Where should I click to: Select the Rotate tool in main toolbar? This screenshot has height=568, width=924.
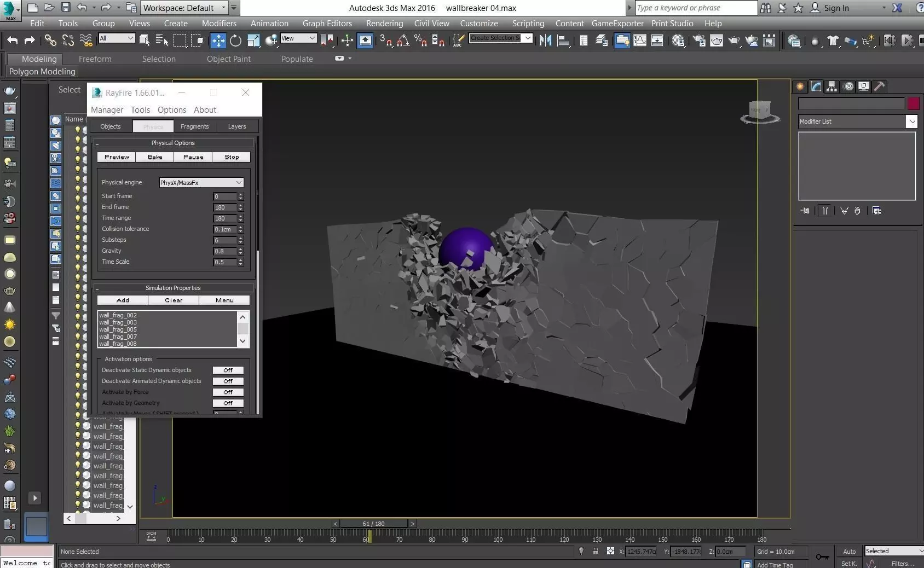tap(235, 40)
